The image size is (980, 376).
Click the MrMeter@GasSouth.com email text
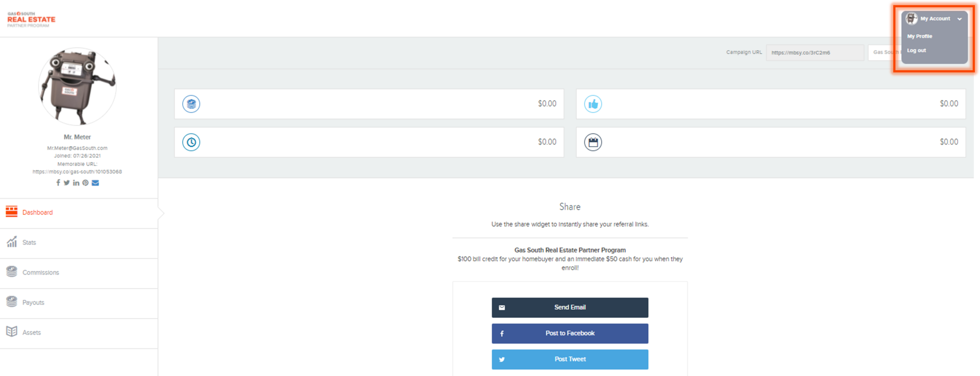(77, 148)
